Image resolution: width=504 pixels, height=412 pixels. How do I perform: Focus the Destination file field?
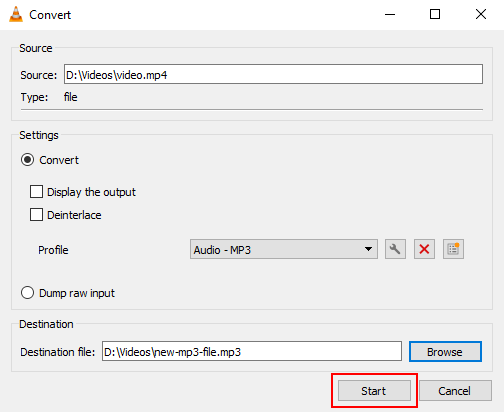[252, 351]
